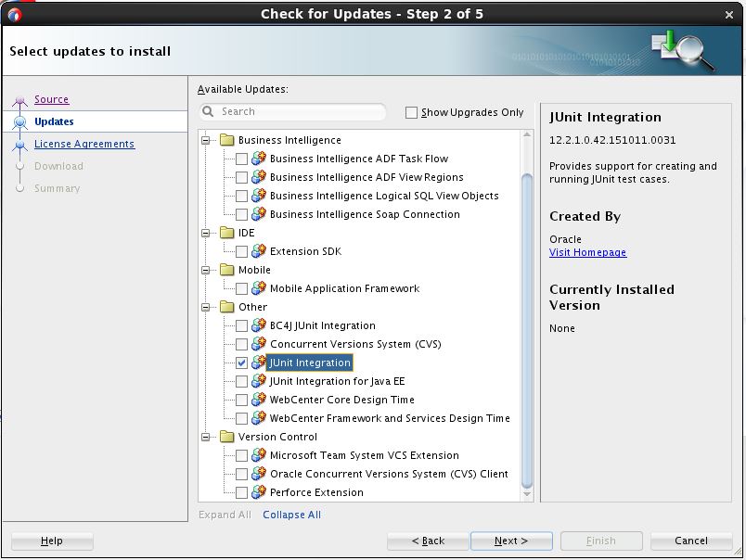
Task: Click into the Search updates field
Action: pos(297,112)
